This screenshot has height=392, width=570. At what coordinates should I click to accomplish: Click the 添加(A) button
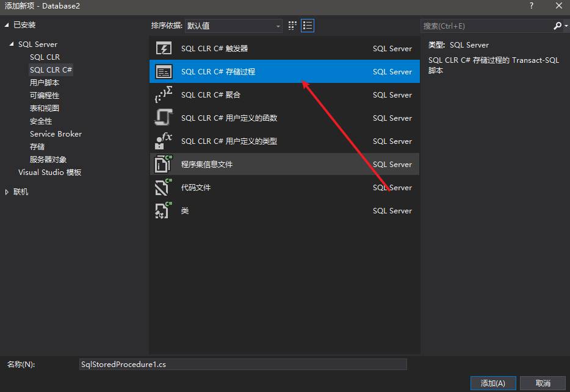(x=492, y=383)
